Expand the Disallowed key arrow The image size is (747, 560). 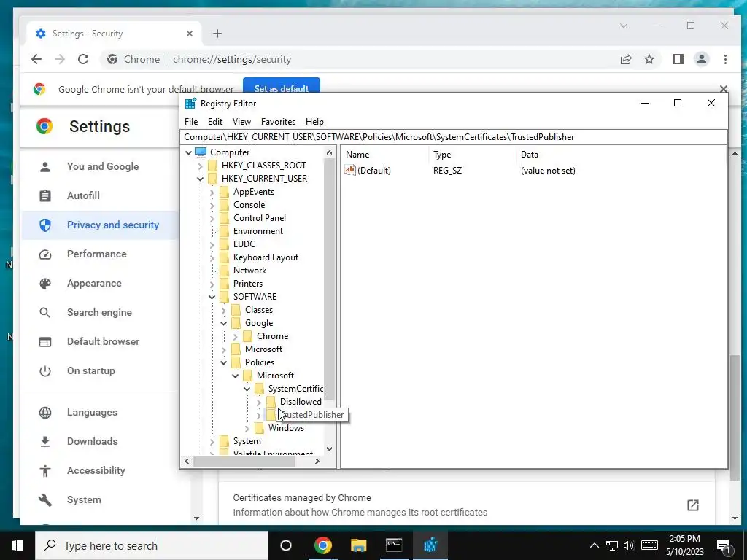pos(259,402)
